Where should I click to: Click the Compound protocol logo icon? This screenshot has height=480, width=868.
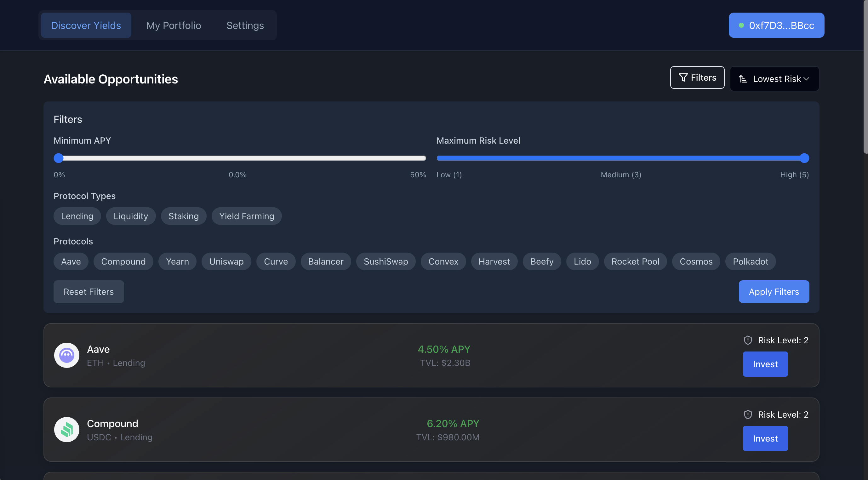(x=67, y=429)
